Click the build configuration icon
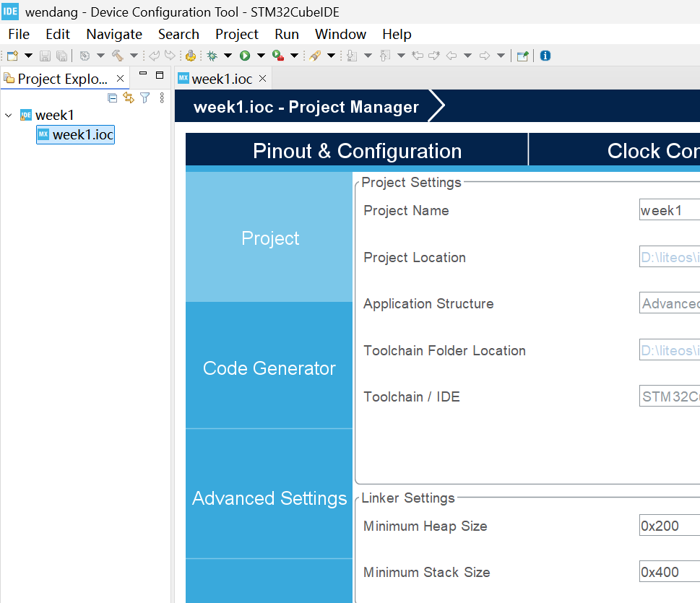700x603 pixels. [85, 56]
